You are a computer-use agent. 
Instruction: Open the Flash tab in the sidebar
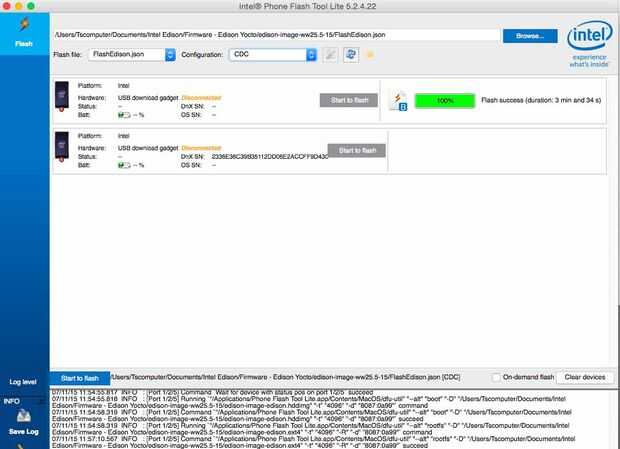tap(25, 34)
